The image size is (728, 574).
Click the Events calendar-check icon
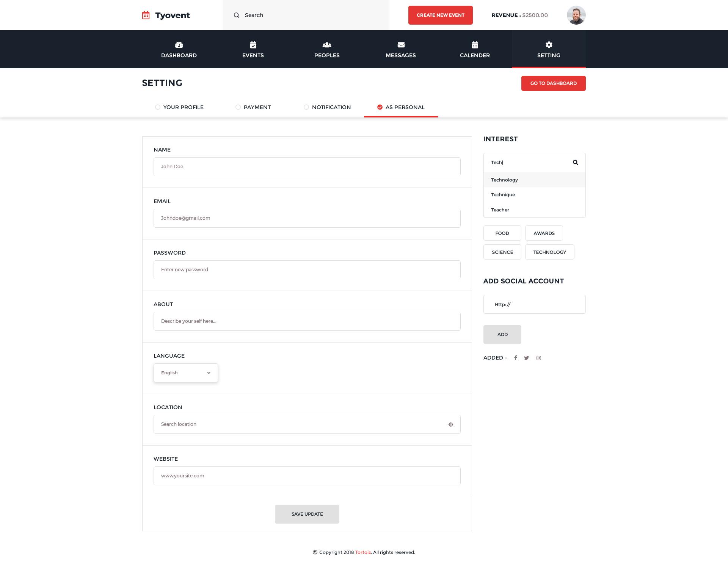pyautogui.click(x=253, y=45)
